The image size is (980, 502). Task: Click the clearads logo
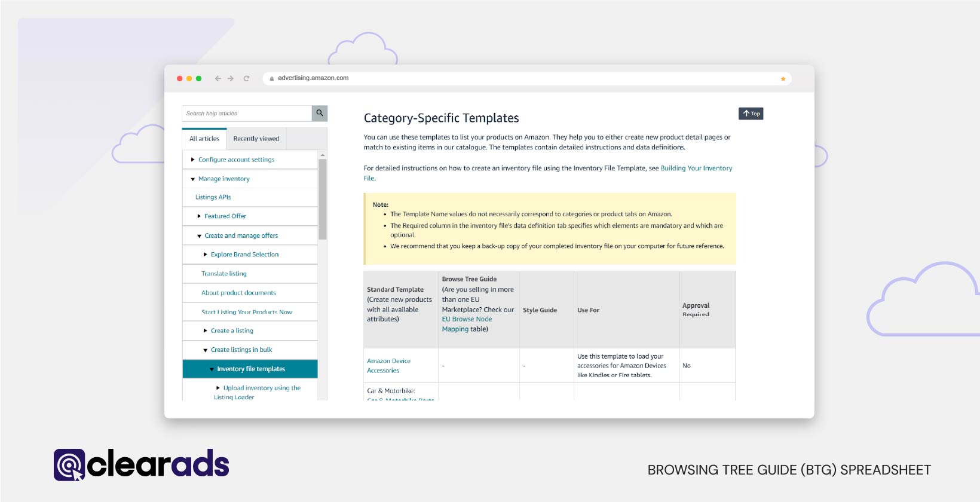click(x=142, y=464)
